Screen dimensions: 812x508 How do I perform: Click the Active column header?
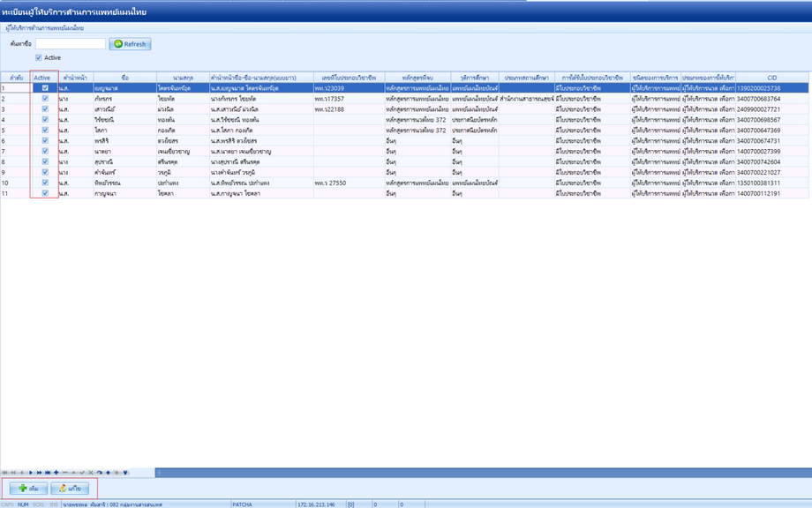pyautogui.click(x=44, y=78)
